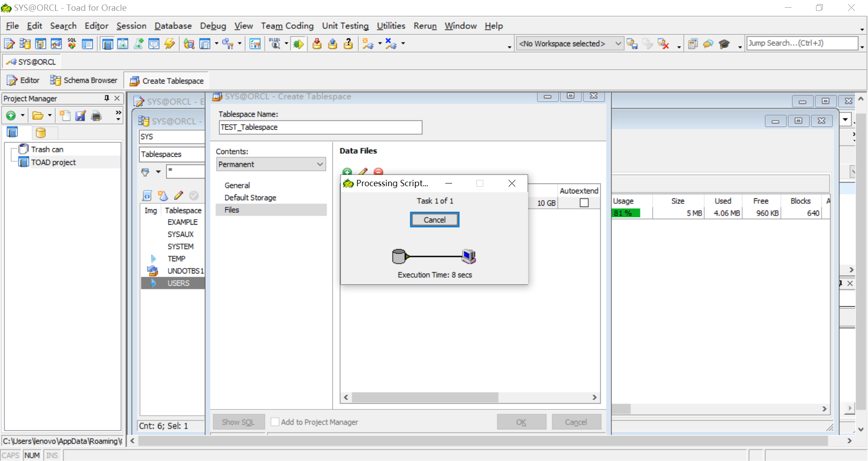
Task: Expand filter dropdown arrow in Schema Browser
Action: coord(158,172)
